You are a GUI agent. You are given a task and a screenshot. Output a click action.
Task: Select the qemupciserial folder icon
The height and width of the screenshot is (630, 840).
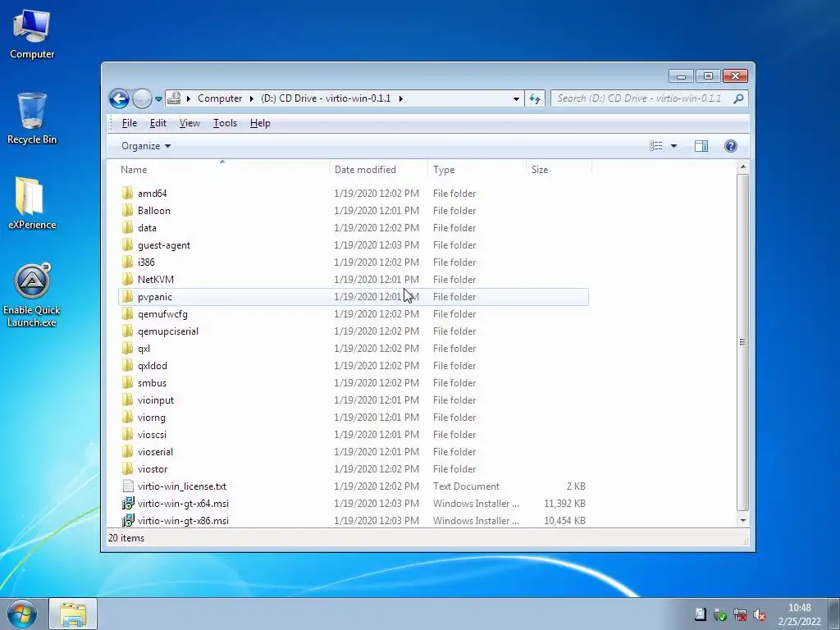tap(127, 331)
